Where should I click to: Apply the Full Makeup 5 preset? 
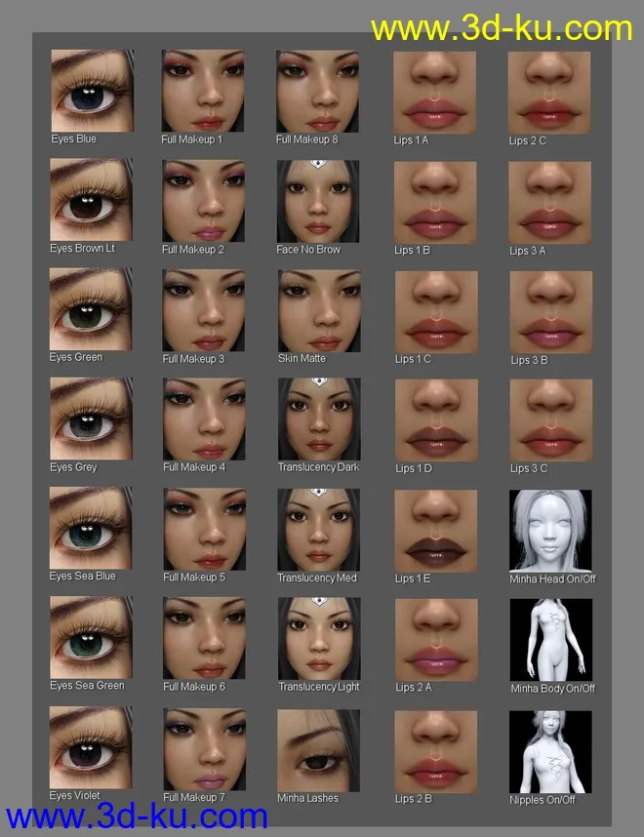tap(204, 529)
